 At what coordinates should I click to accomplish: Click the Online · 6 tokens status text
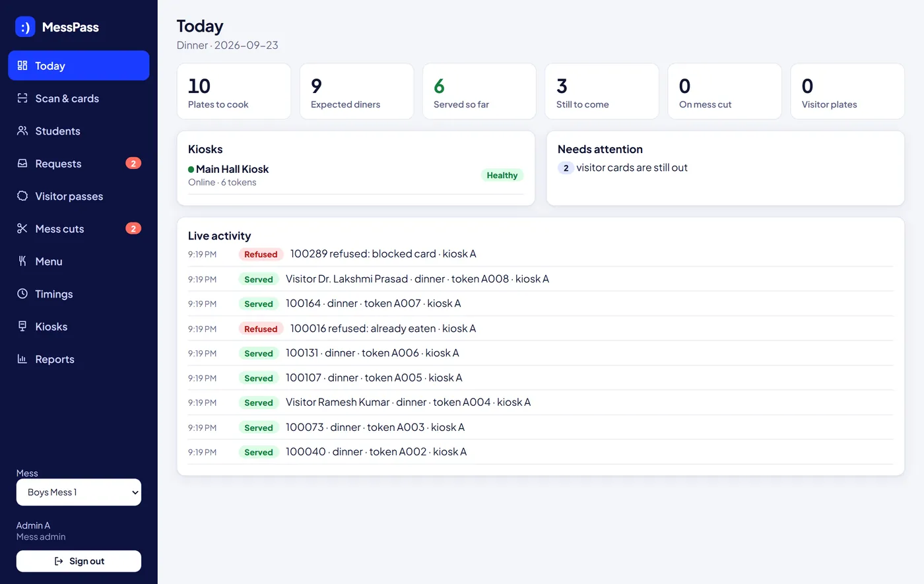point(222,182)
